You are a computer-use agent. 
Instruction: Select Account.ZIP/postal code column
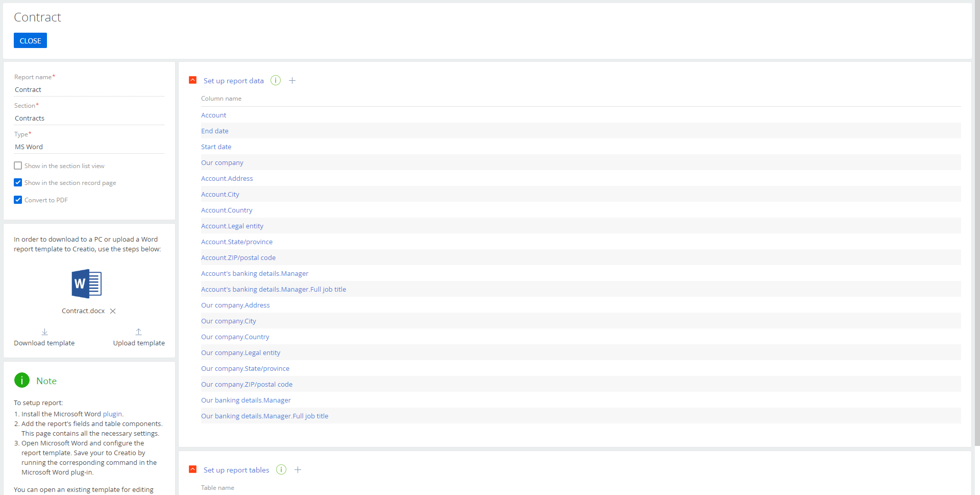coord(238,258)
